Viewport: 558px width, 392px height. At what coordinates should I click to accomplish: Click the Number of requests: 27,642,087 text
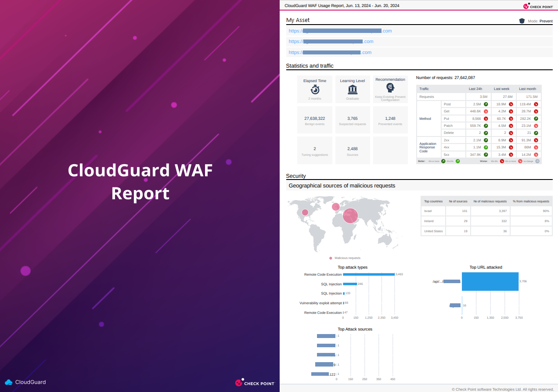click(446, 78)
